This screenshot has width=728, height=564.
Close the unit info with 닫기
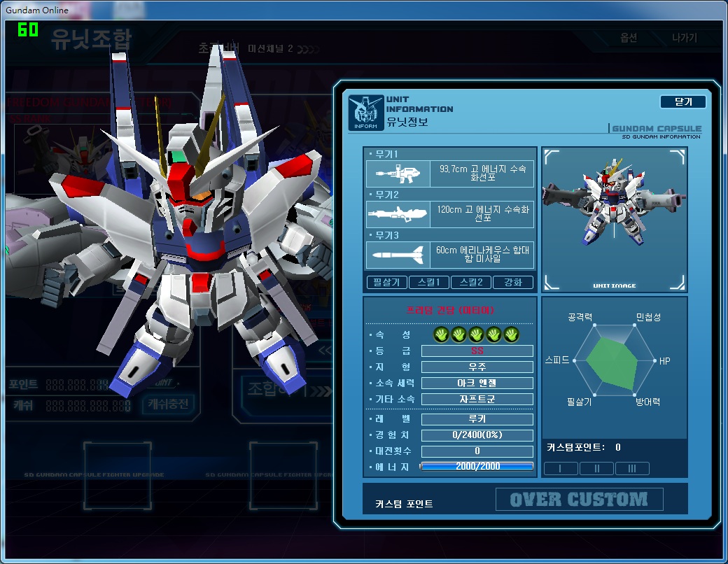tap(683, 101)
